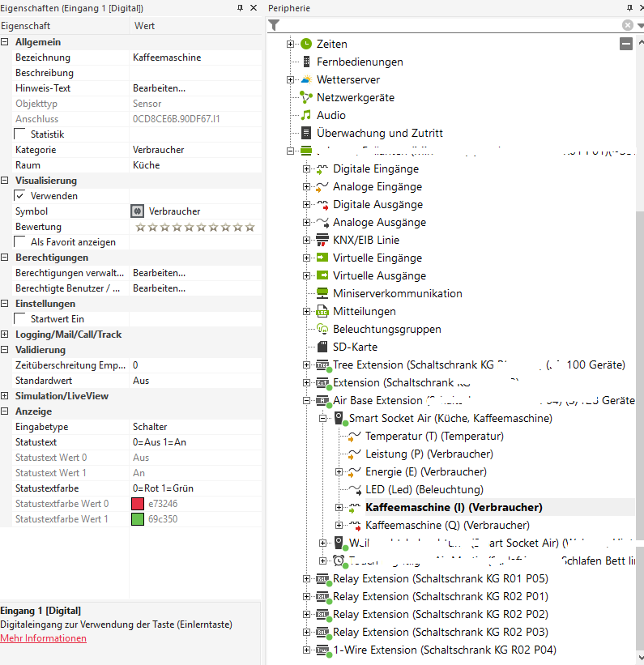Check Als Favorit anzeigen
Image resolution: width=644 pixels, height=665 pixels.
[19, 241]
